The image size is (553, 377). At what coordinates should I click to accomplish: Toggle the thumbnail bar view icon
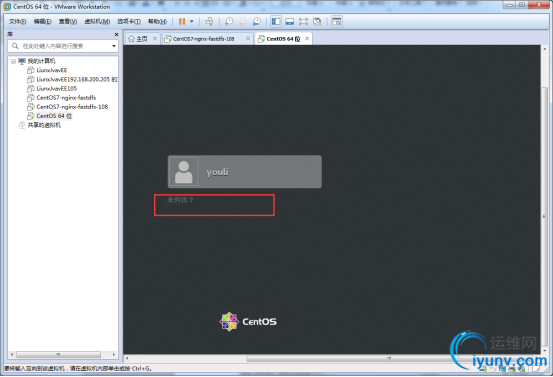[290, 22]
